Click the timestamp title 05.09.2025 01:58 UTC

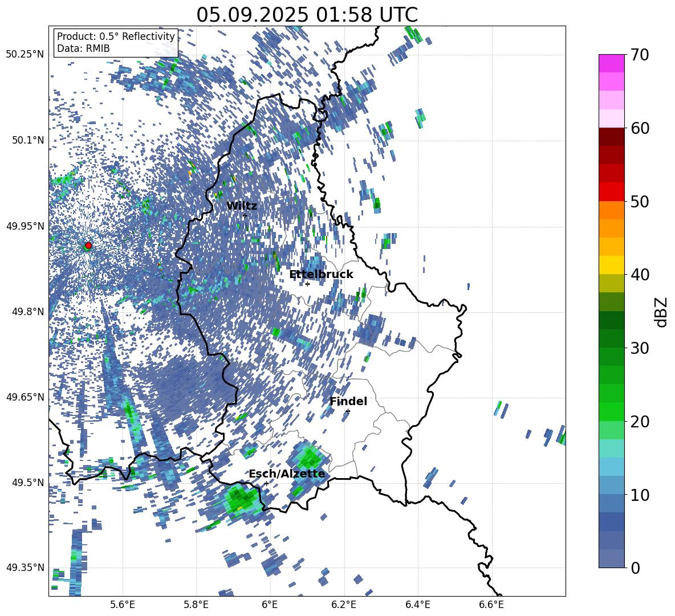[x=307, y=15]
